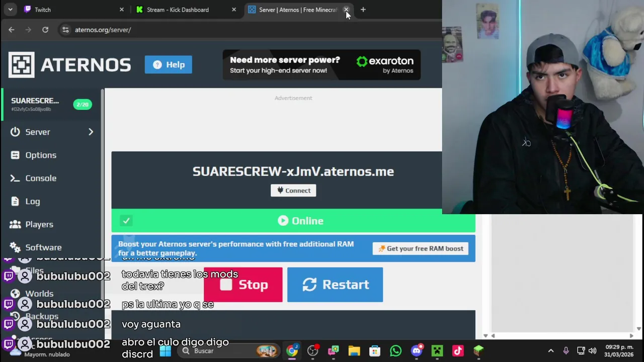The height and width of the screenshot is (362, 644).
Task: Reload the Aternos page
Action: [45, 30]
